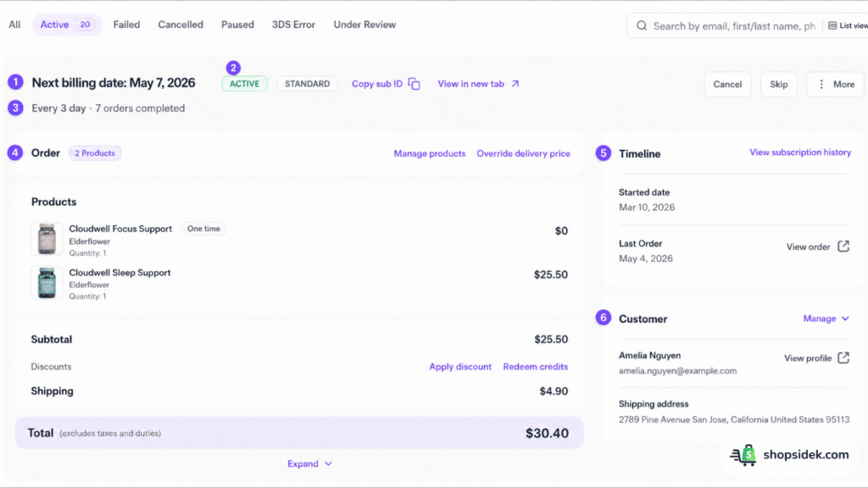
Task: Click the three-dot icon on the More button
Action: point(821,84)
